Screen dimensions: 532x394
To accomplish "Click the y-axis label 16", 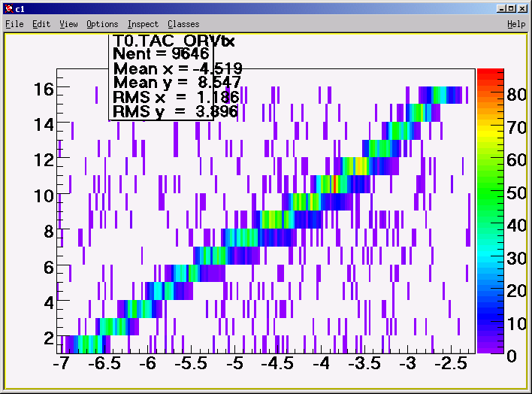I will click(x=44, y=90).
